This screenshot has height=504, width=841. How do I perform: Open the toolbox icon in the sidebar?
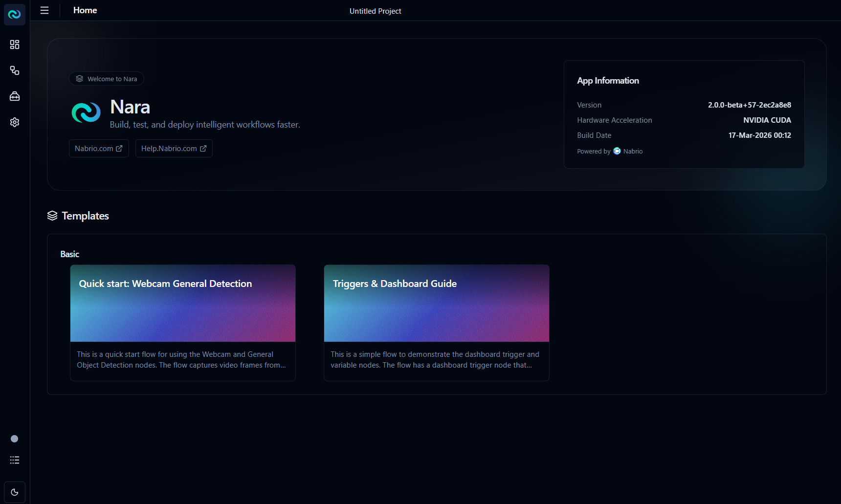(x=15, y=96)
